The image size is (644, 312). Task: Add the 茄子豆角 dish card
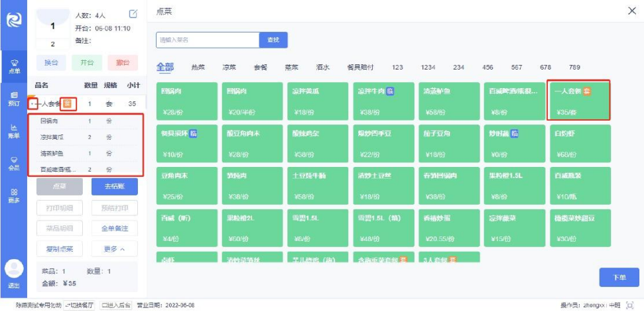pos(449,144)
